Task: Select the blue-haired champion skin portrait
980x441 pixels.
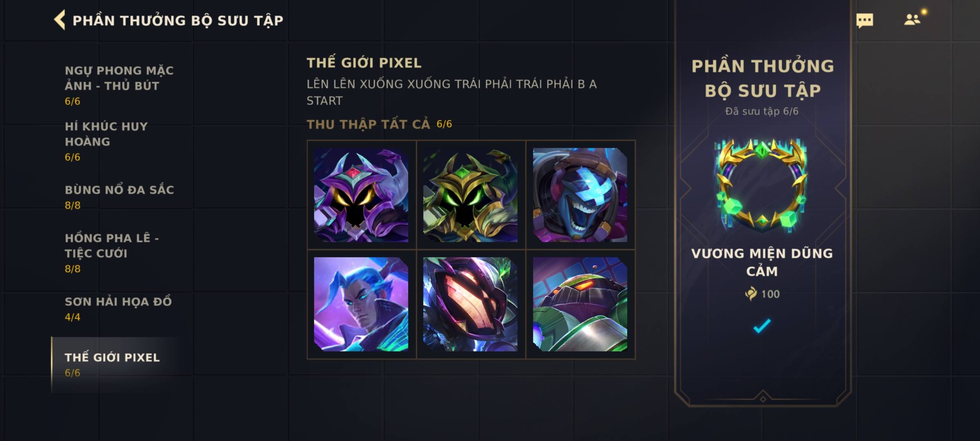Action: (x=361, y=304)
